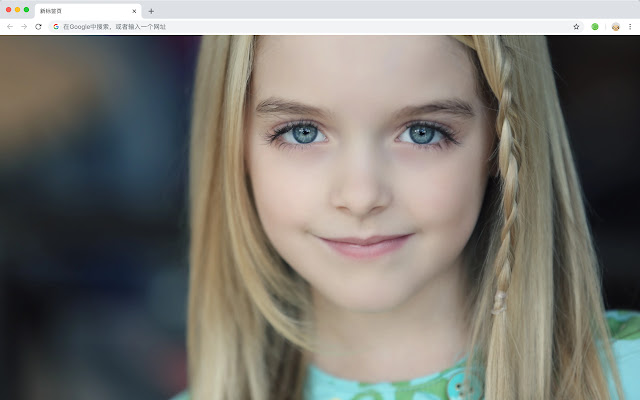The image size is (640, 400).
Task: Focus the Google search address bar
Action: 316,27
